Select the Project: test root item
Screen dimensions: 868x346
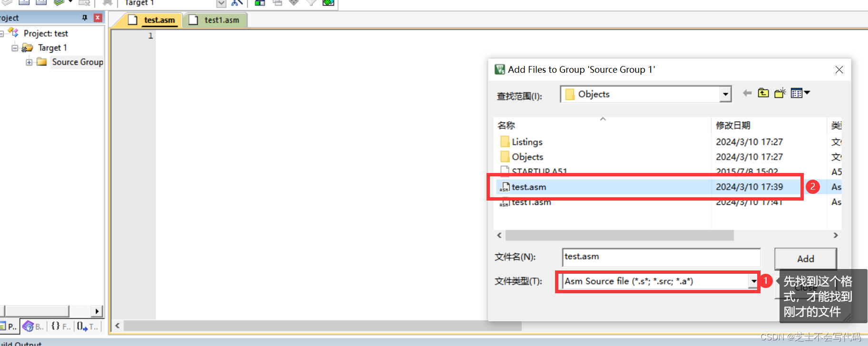pos(46,33)
